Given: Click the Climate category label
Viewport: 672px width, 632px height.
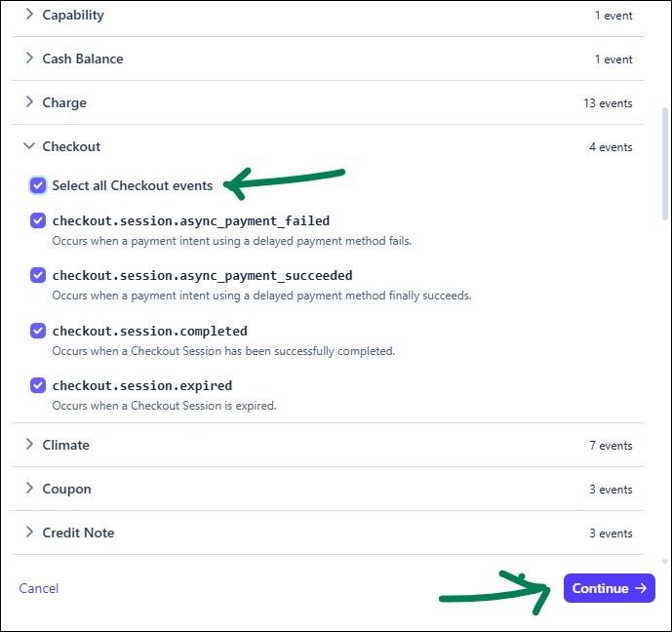Looking at the screenshot, I should pos(65,445).
